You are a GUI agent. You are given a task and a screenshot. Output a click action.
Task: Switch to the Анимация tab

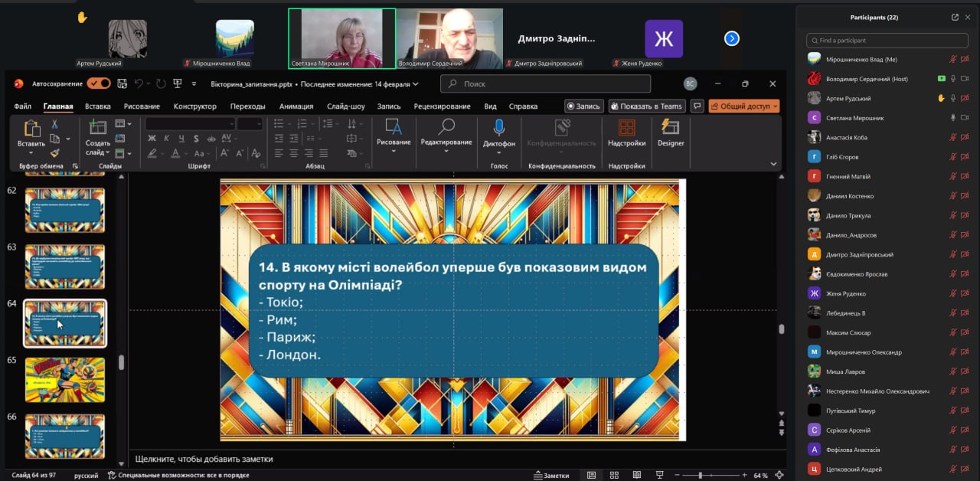(296, 106)
